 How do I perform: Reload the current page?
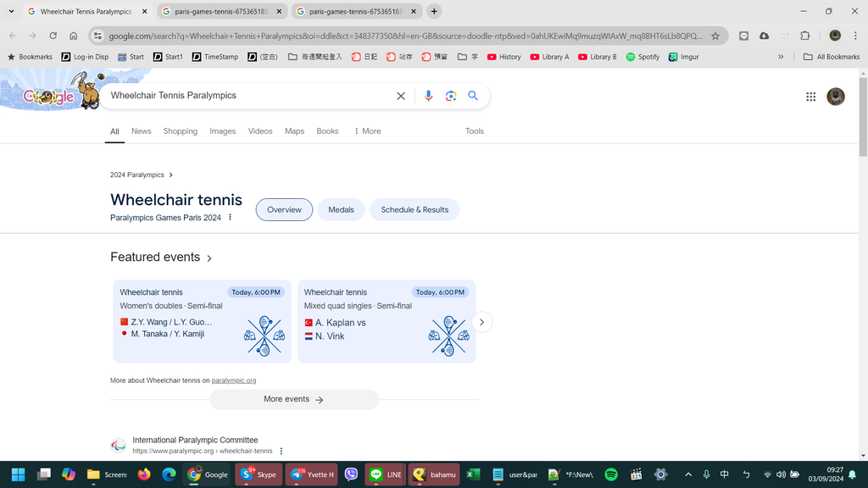click(x=53, y=36)
